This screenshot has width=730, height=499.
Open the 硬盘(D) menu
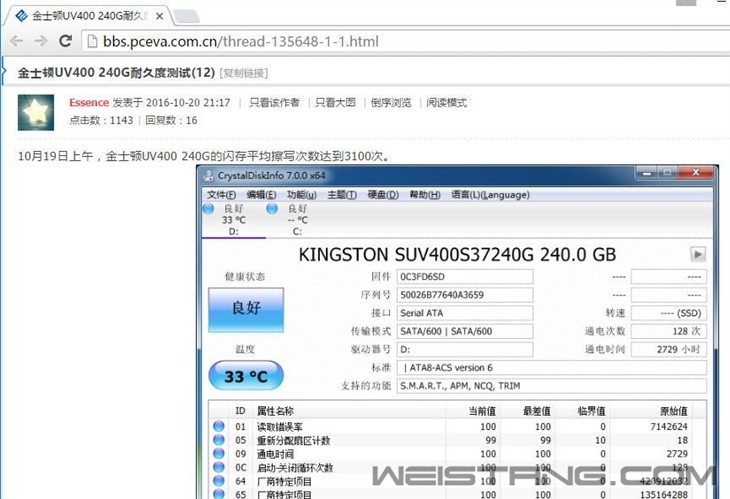point(383,195)
